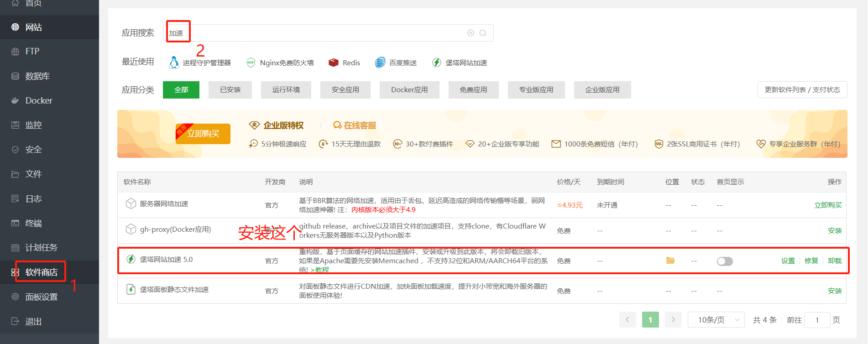The height and width of the screenshot is (344, 868).
Task: Open the FTP sidebar item
Action: tap(49, 51)
